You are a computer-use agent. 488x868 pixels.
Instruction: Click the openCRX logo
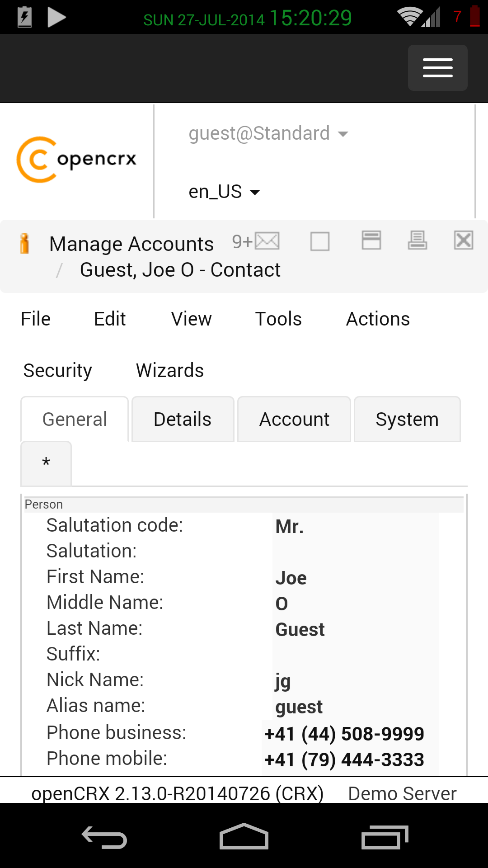(77, 160)
